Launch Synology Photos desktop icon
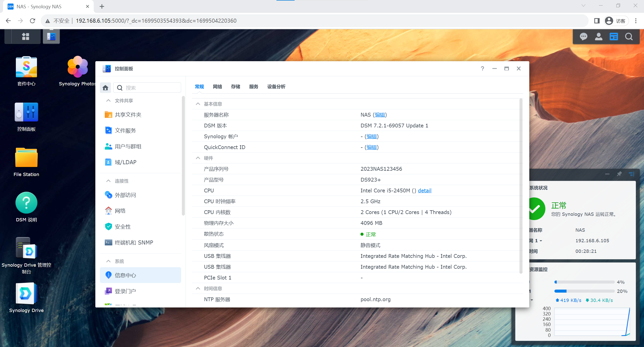This screenshot has height=347, width=644. tap(78, 72)
